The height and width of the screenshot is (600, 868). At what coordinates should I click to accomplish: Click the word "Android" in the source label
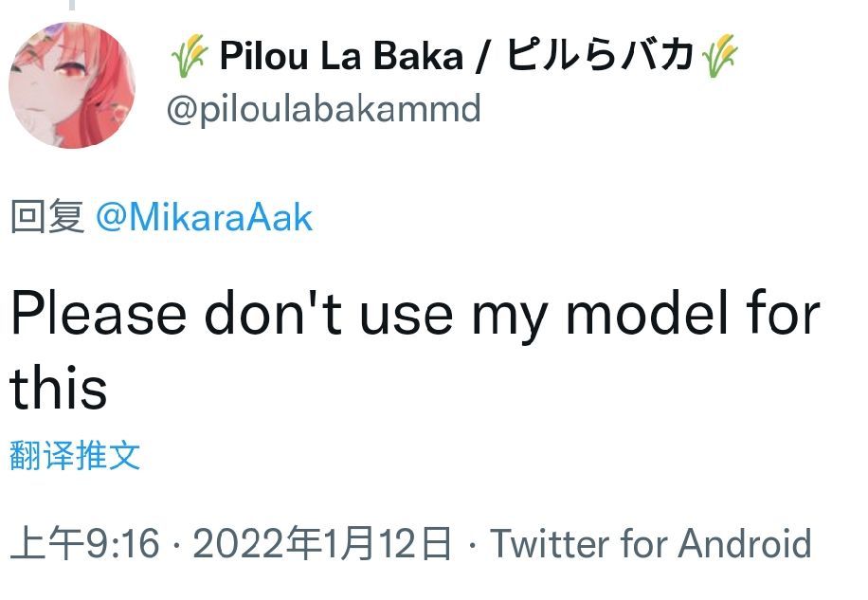pos(745,544)
